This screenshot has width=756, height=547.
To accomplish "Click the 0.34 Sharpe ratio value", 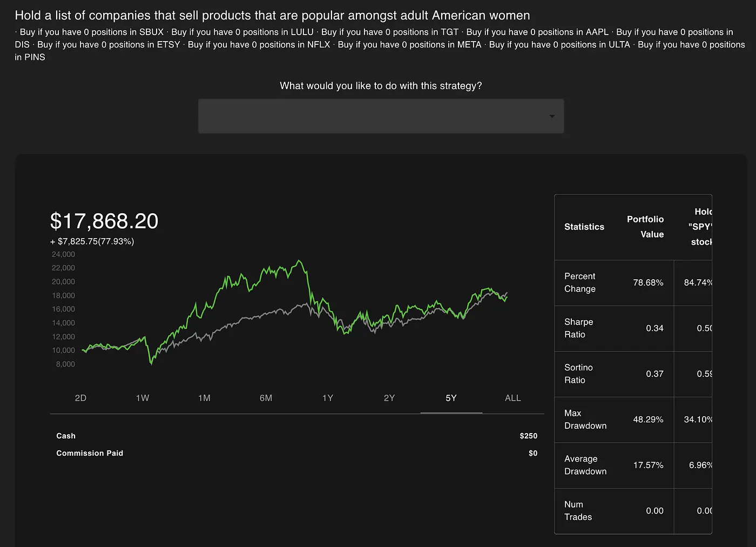I will pyautogui.click(x=654, y=328).
